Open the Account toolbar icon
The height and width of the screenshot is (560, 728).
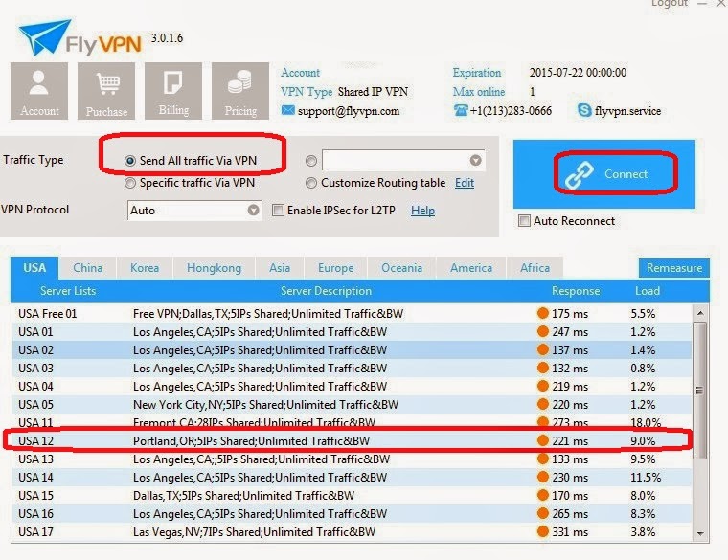(x=39, y=91)
